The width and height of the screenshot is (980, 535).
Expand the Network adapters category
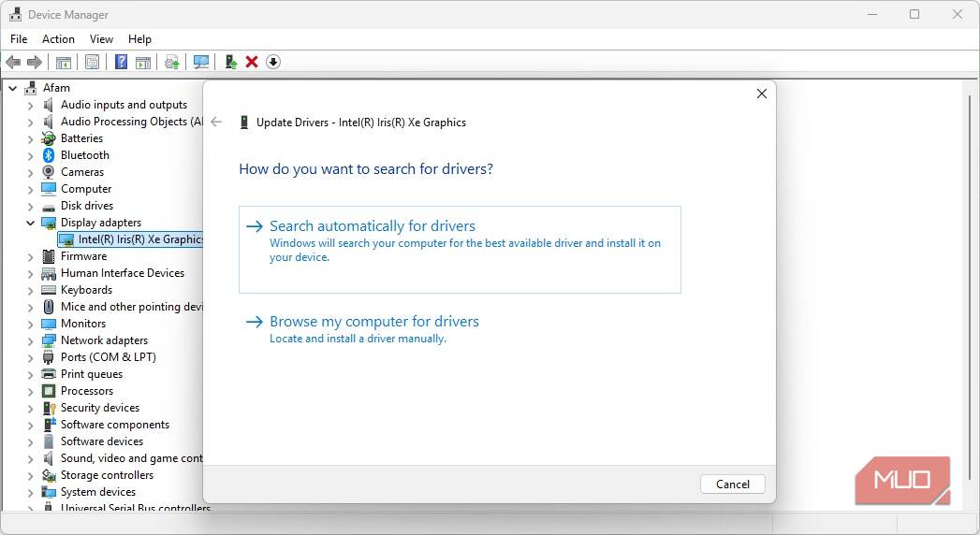pyautogui.click(x=30, y=340)
